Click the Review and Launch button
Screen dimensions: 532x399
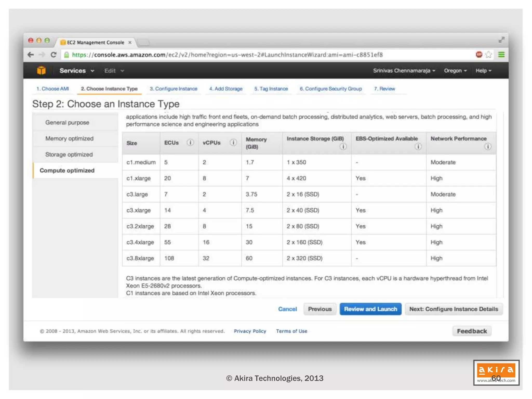(x=370, y=309)
